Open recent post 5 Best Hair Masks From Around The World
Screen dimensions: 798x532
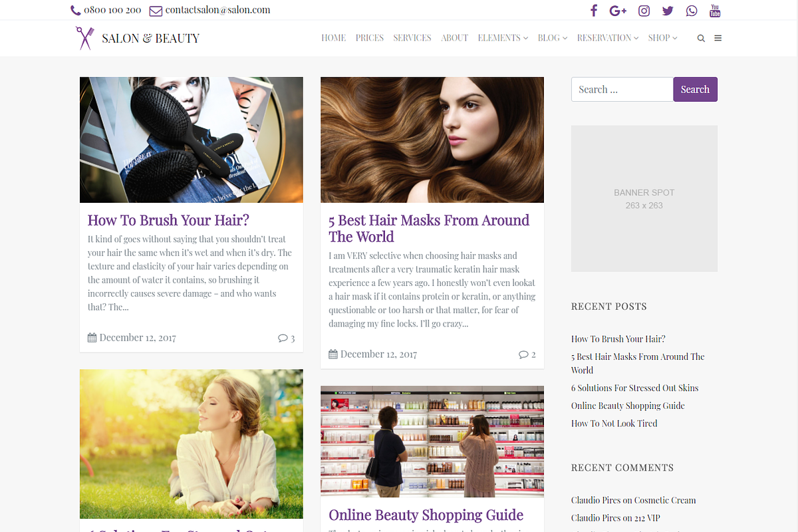click(x=638, y=364)
